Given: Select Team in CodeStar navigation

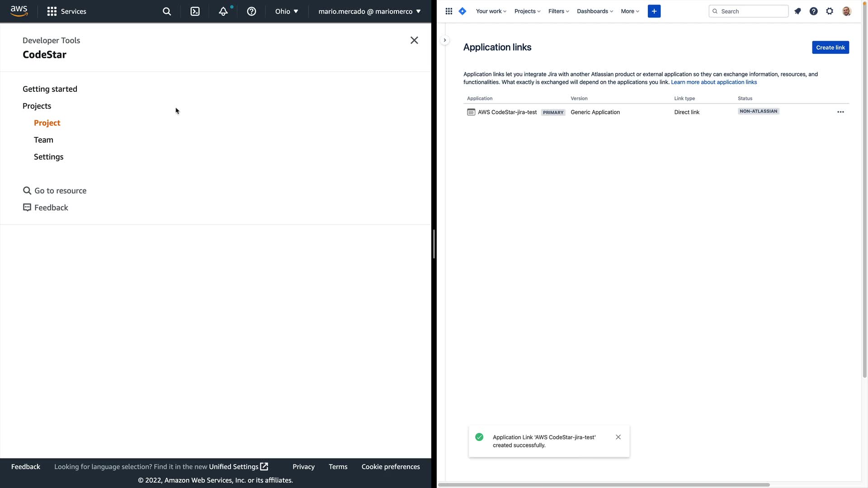Looking at the screenshot, I should click(x=43, y=140).
